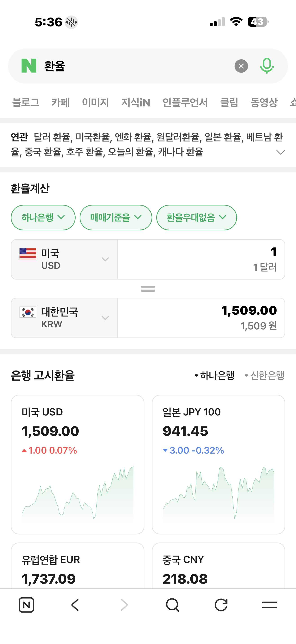The height and width of the screenshot is (644, 296).
Task: Select 하나은행 in bank rates section
Action: (x=215, y=375)
